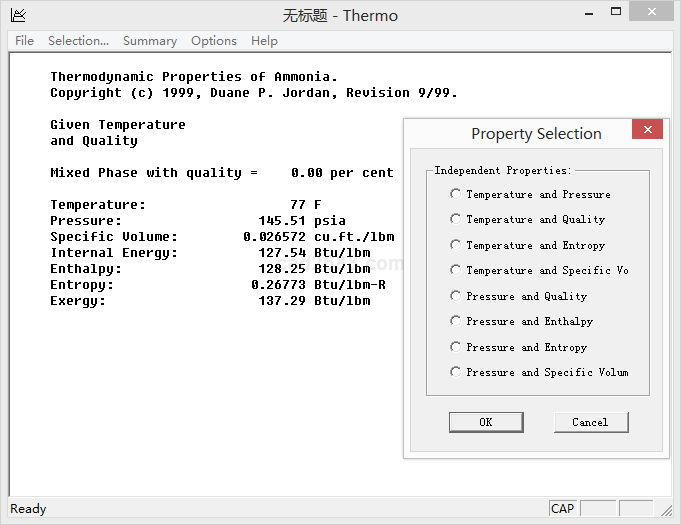Image resolution: width=681 pixels, height=525 pixels.
Task: Choose Temperature and Specific Volume option
Action: [456, 270]
